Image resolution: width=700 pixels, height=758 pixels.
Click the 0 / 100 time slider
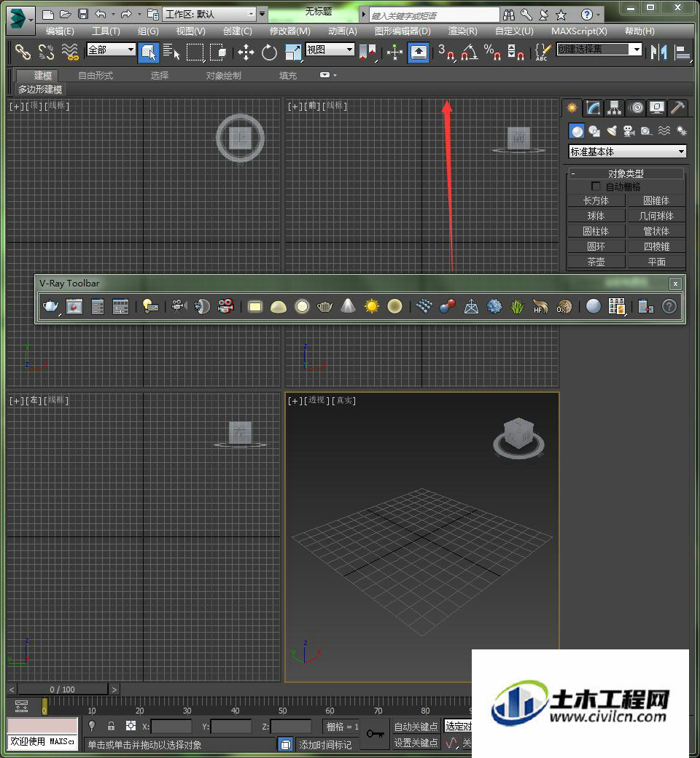(x=63, y=689)
